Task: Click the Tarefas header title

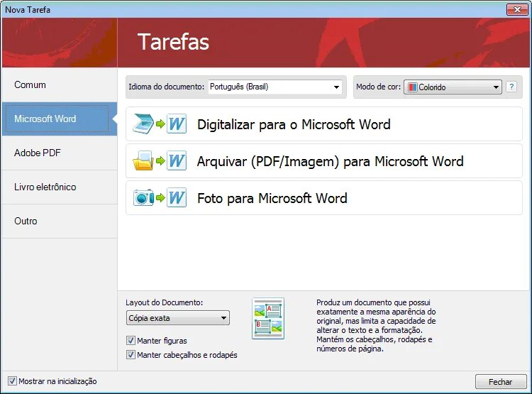Action: pos(173,42)
